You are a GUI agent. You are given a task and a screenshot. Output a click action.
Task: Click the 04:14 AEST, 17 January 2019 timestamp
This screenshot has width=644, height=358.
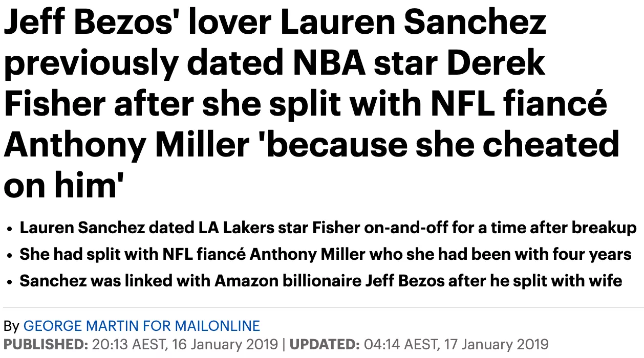point(455,344)
